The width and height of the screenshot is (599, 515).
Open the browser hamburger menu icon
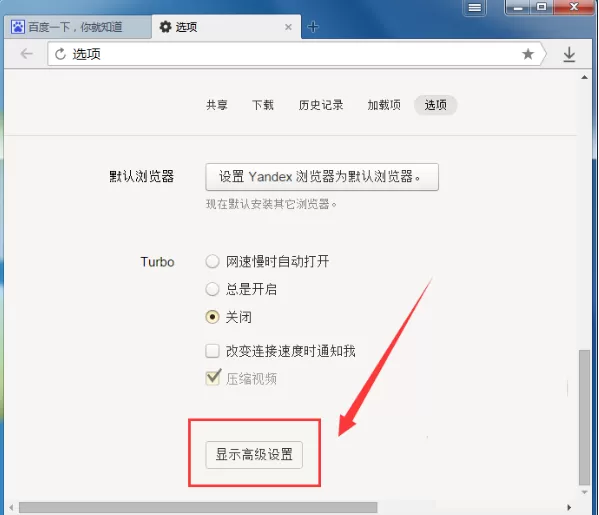(474, 7)
